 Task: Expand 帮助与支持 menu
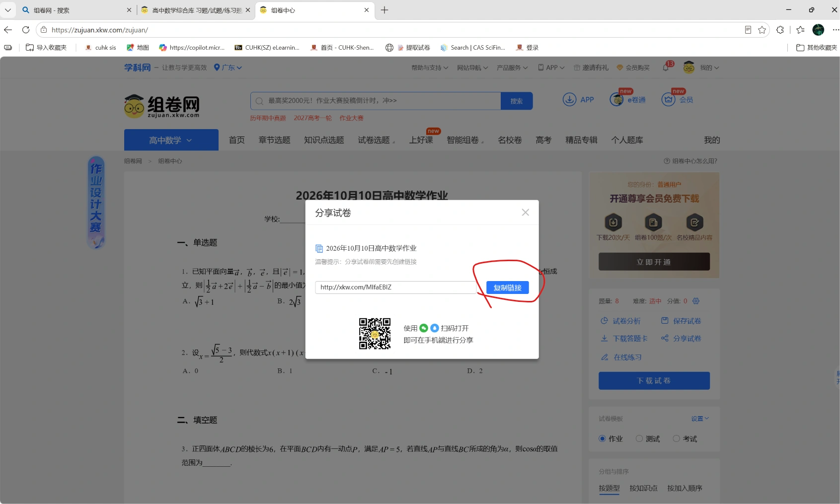click(430, 68)
